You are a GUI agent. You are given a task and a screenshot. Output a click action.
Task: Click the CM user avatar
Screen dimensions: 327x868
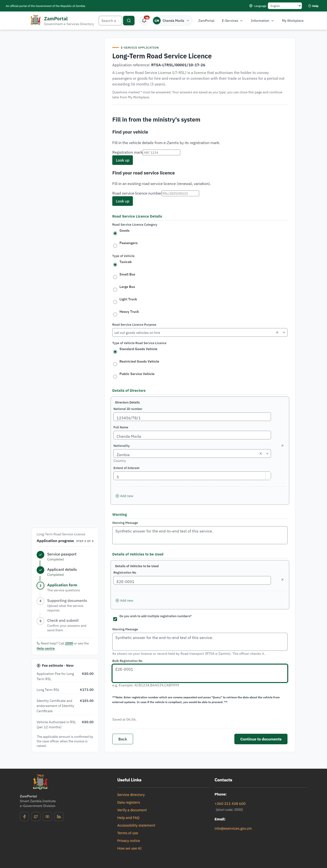tap(157, 21)
